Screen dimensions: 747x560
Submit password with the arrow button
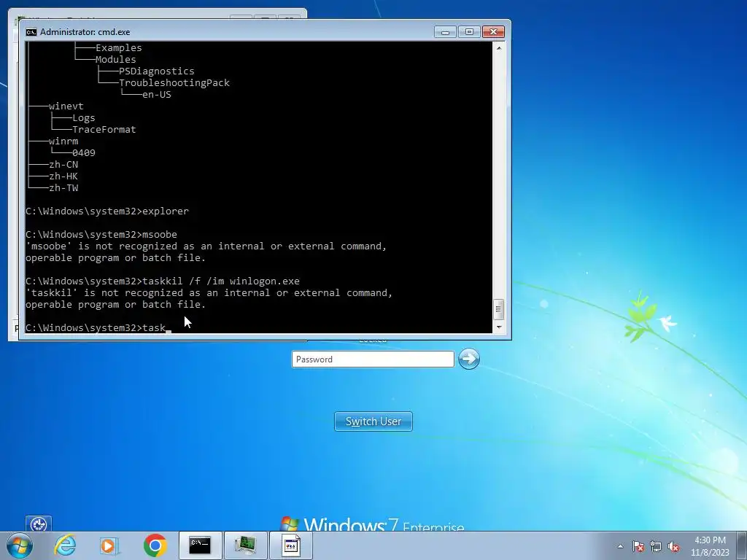[469, 359]
